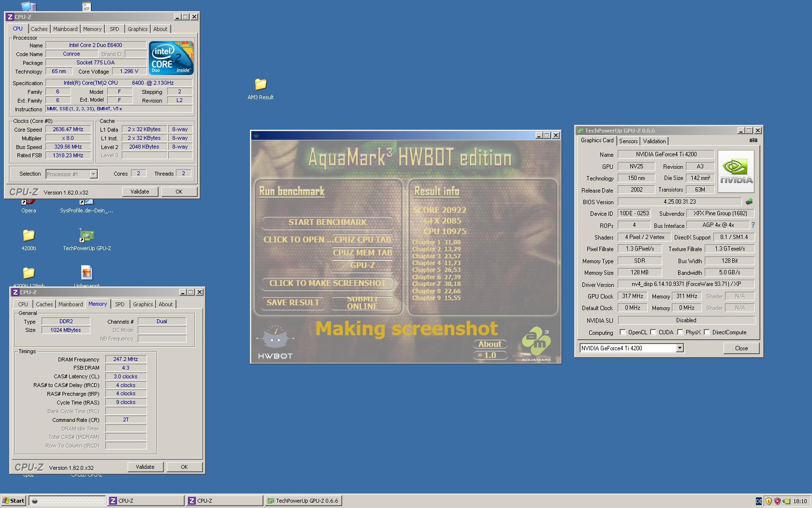812x508 pixels.
Task: Click the bus interface question mark in GPU-Z
Action: click(753, 225)
